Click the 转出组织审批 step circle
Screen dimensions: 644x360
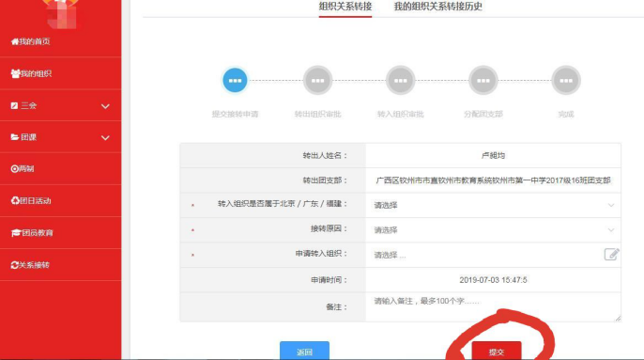coord(317,80)
